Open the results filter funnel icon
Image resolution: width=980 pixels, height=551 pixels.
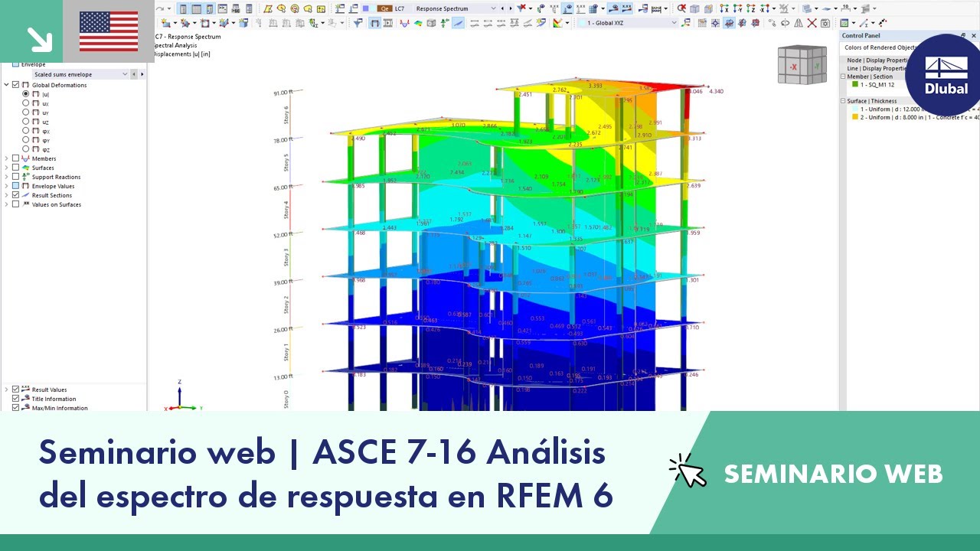(358, 23)
